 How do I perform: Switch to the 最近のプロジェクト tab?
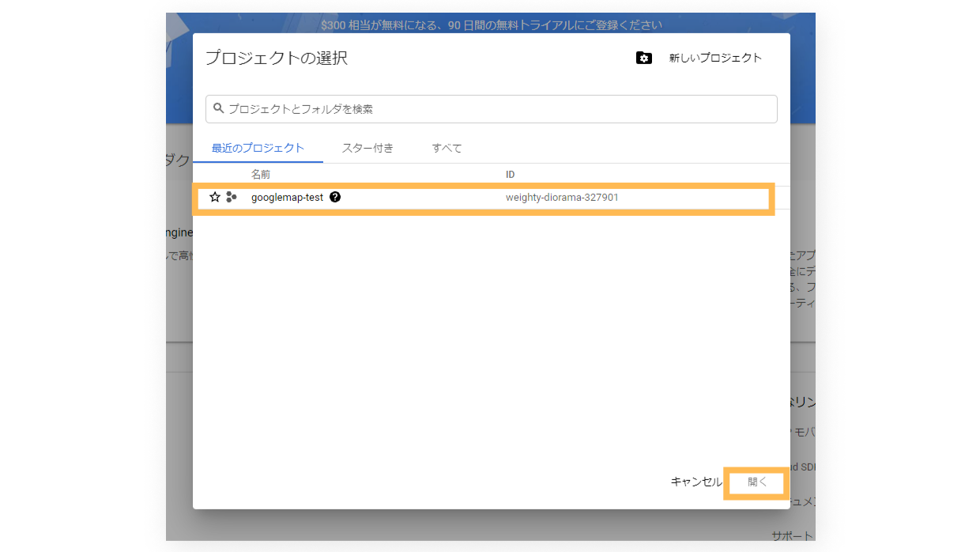[258, 148]
